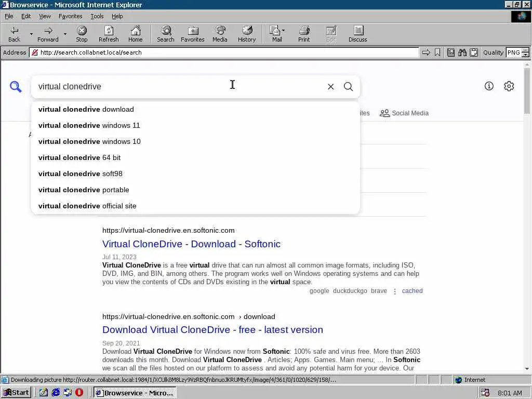Go to the Home page
Image resolution: width=532 pixels, height=399 pixels.
click(x=136, y=34)
